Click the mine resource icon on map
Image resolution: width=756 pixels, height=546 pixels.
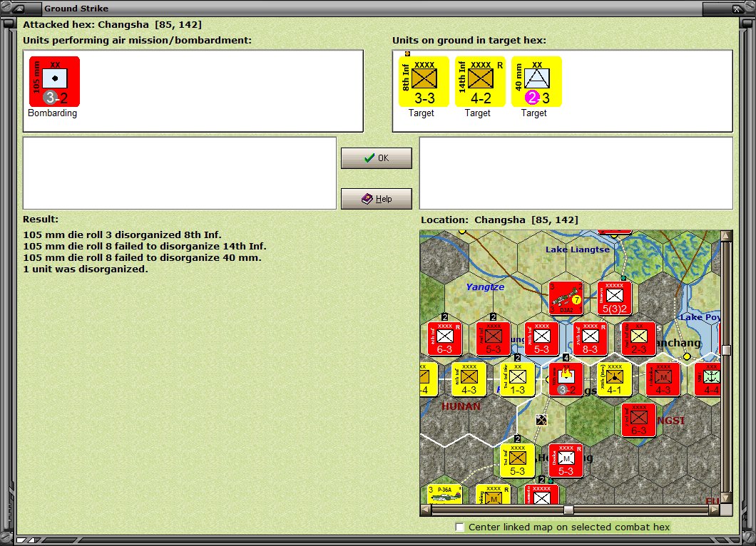[541, 420]
